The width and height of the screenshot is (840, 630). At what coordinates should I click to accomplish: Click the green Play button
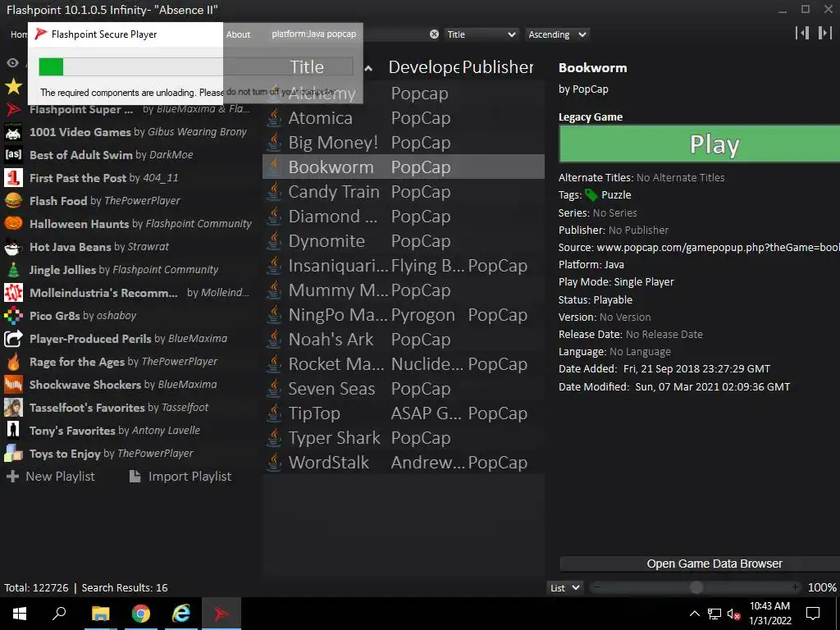pyautogui.click(x=699, y=144)
